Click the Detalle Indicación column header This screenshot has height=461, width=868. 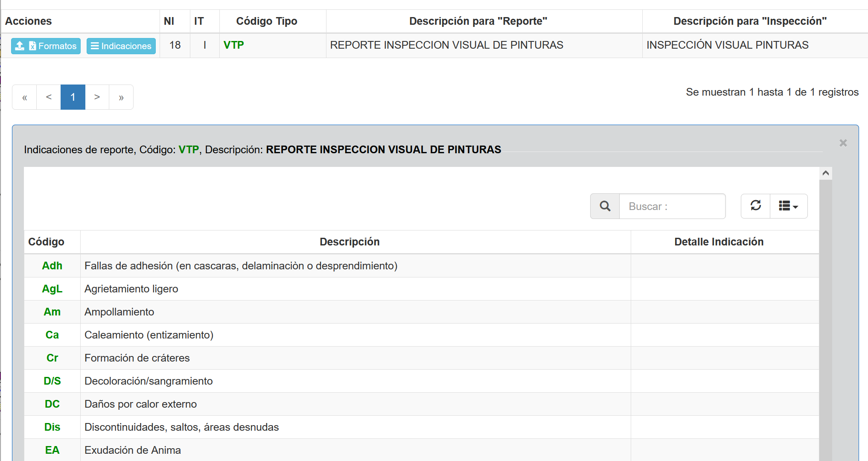coord(719,242)
